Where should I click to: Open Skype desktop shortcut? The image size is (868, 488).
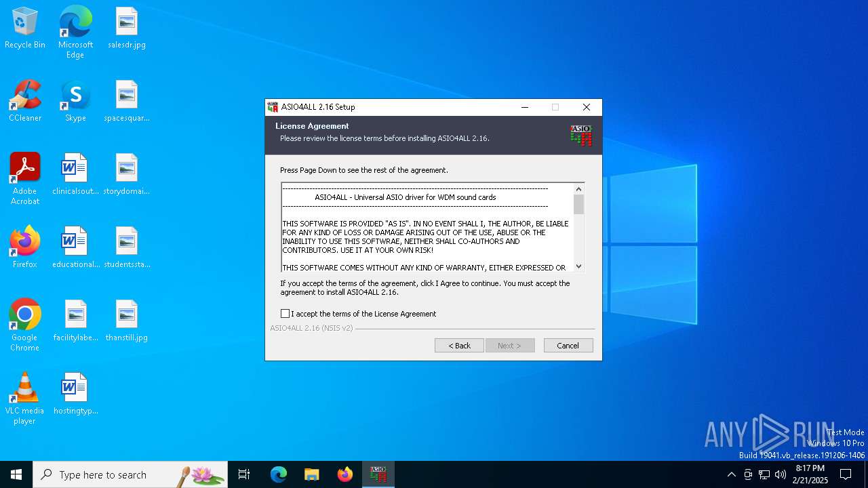pyautogui.click(x=75, y=100)
